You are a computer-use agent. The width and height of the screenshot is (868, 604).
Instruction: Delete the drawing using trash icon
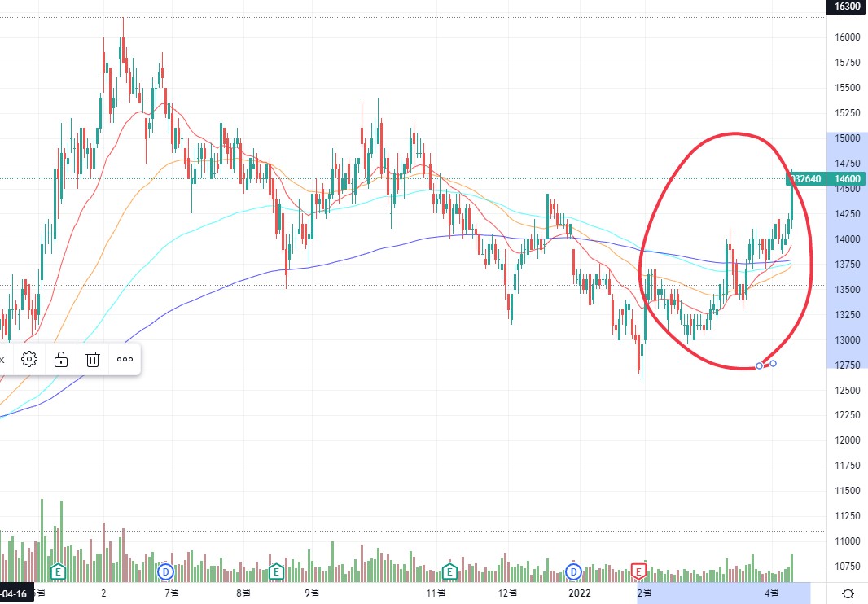(x=93, y=359)
